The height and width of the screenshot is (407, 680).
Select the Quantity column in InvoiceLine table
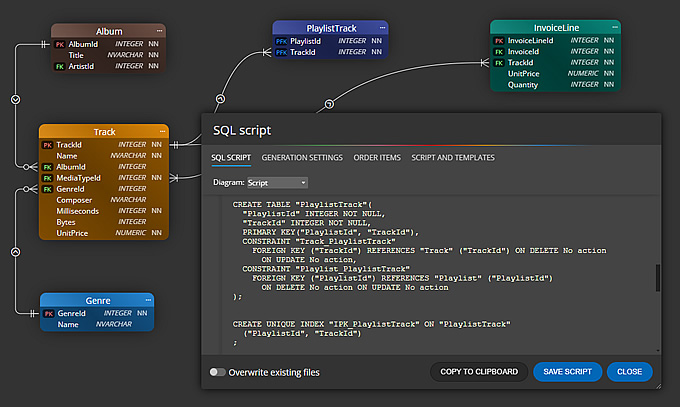556,85
